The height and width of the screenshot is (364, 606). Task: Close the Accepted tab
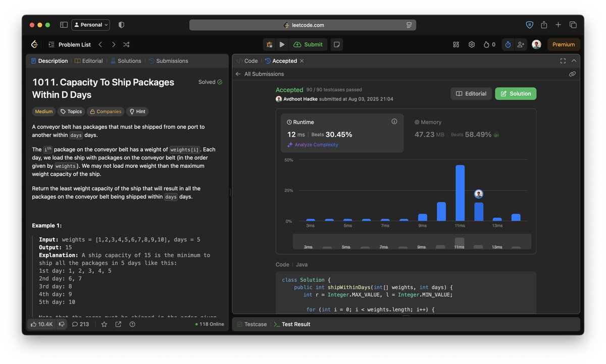tap(302, 61)
